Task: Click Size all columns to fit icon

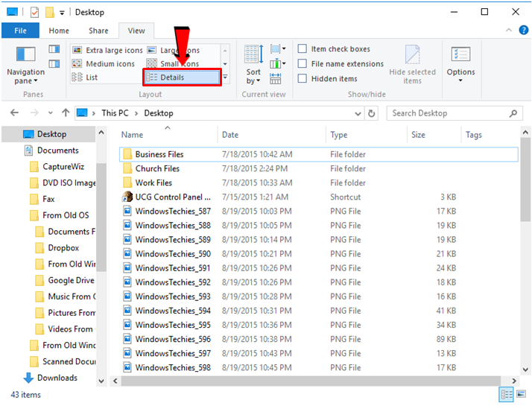Action: click(275, 78)
